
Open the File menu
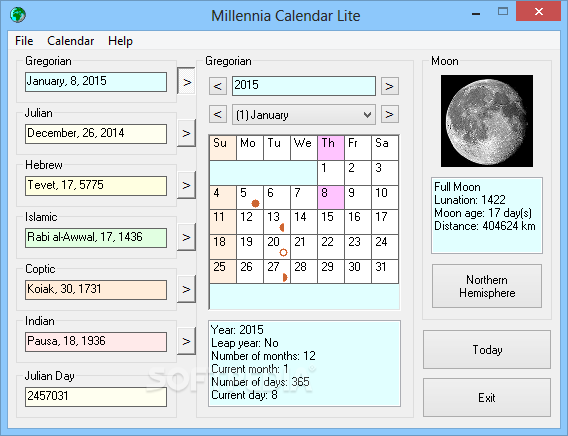coord(24,41)
